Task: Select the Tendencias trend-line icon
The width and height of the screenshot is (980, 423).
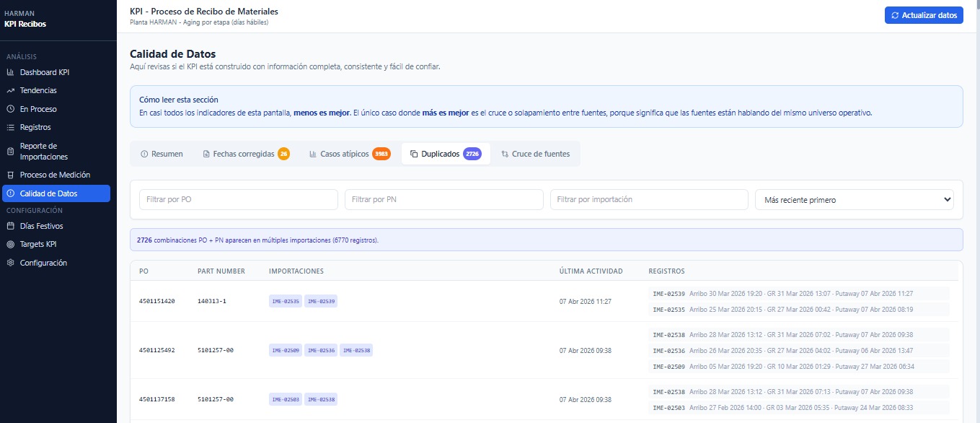Action: coord(12,90)
